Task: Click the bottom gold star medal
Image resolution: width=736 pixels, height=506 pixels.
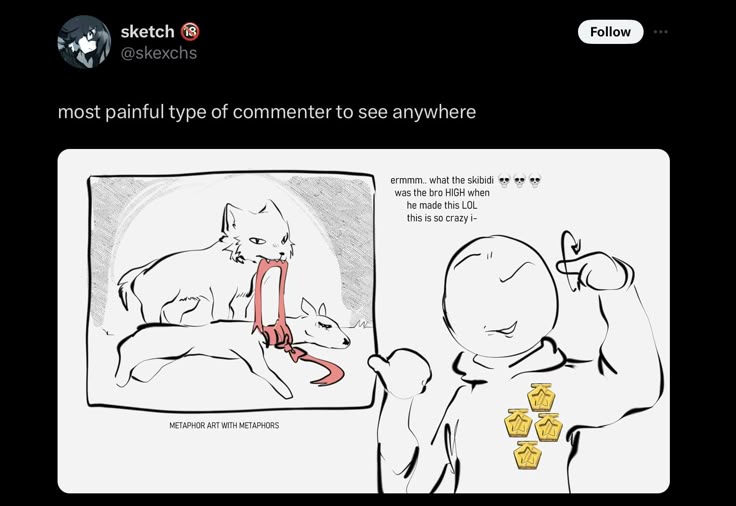Action: (x=528, y=455)
